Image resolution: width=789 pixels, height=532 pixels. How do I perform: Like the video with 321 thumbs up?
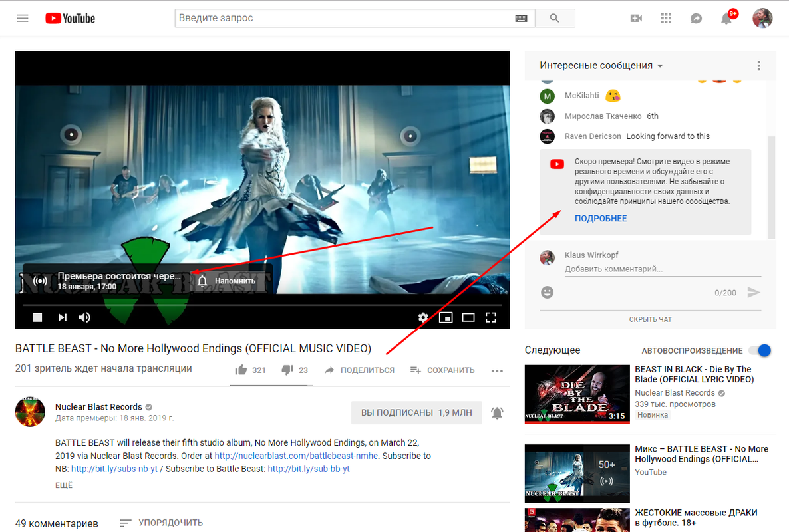(x=251, y=370)
